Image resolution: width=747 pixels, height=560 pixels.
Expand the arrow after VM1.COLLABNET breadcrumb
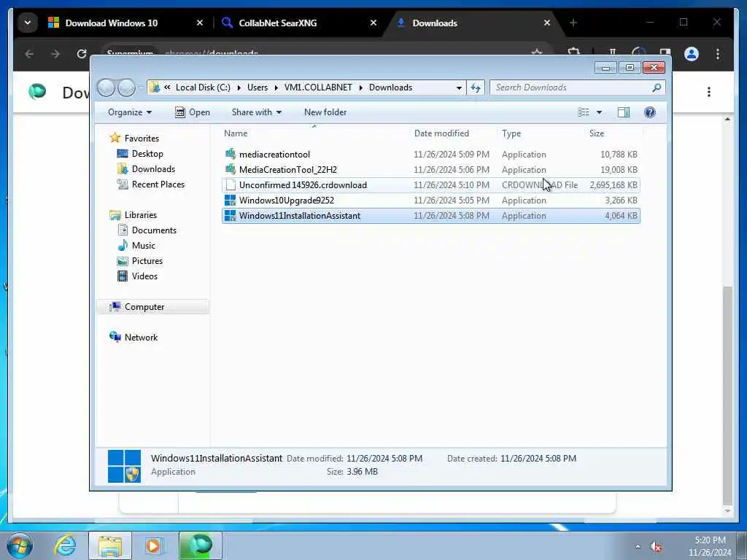[360, 87]
